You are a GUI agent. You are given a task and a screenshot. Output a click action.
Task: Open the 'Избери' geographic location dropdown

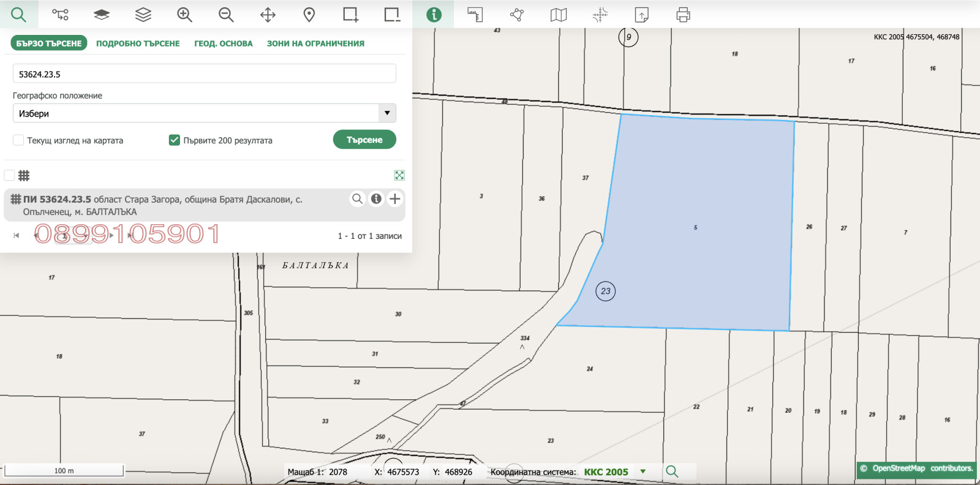pyautogui.click(x=204, y=113)
